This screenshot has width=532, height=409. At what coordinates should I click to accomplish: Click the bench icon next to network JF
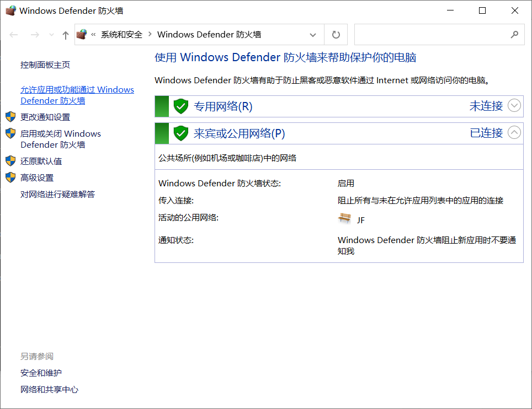coord(345,218)
